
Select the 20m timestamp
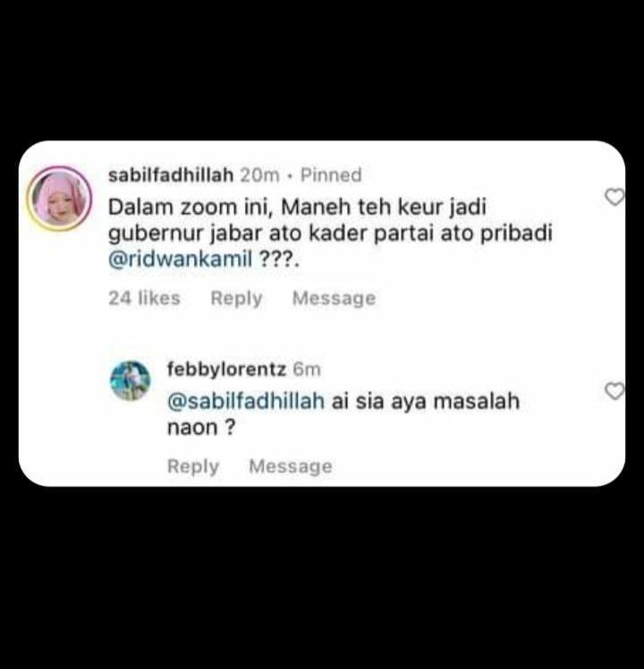click(x=259, y=175)
